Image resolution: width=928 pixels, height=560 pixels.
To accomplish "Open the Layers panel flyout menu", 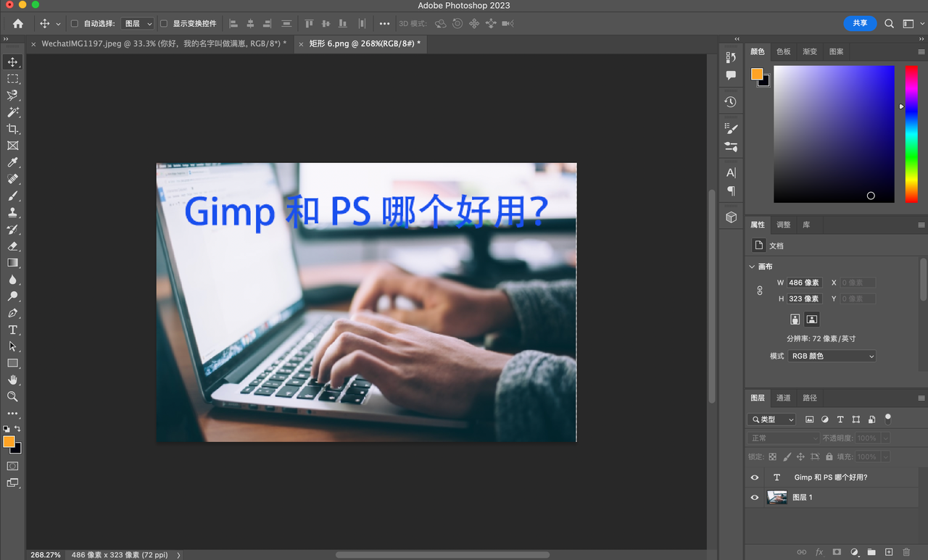I will point(921,398).
